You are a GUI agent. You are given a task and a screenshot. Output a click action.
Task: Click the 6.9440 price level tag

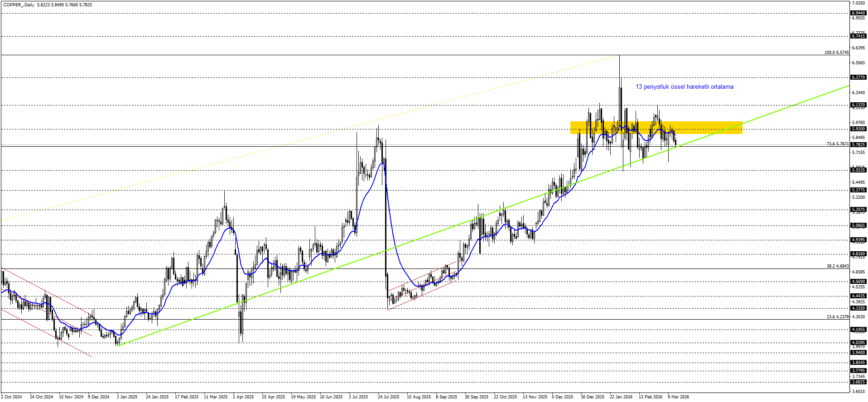858,13
